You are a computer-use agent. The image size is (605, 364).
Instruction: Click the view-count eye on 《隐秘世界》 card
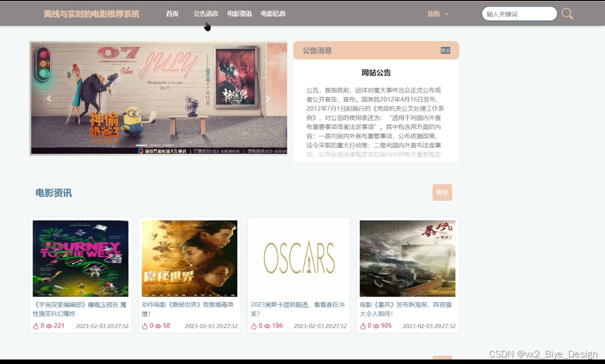tap(158, 326)
